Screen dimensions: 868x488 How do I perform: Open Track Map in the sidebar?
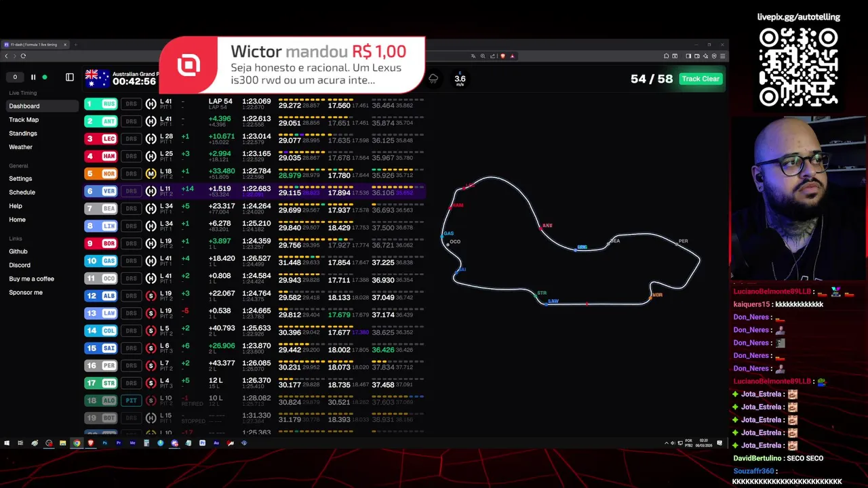[24, 119]
